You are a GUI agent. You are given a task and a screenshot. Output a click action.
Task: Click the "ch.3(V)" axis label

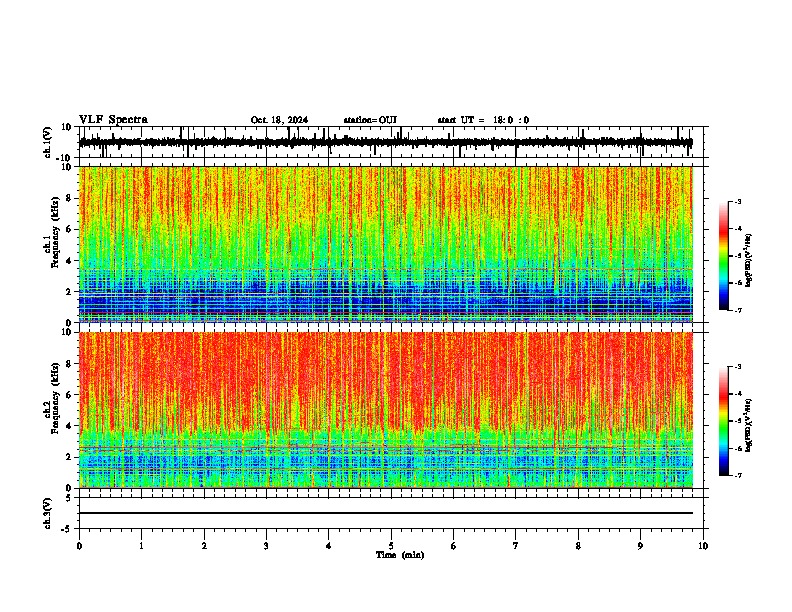coord(48,514)
